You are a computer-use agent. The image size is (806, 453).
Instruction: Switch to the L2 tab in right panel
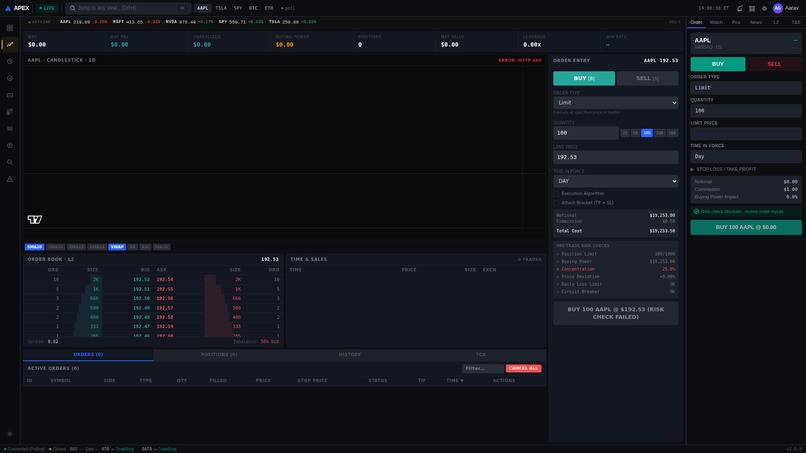tap(776, 23)
